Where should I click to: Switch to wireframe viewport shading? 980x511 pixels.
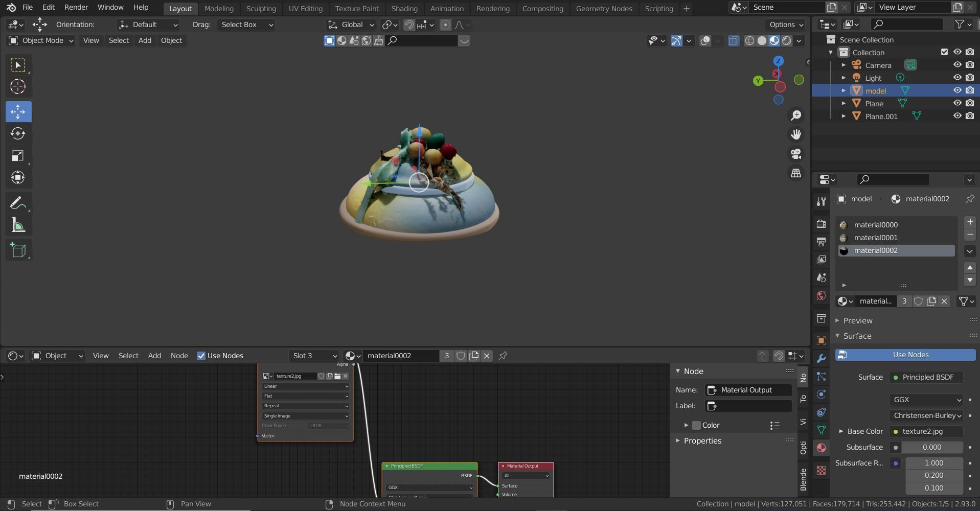click(x=749, y=41)
